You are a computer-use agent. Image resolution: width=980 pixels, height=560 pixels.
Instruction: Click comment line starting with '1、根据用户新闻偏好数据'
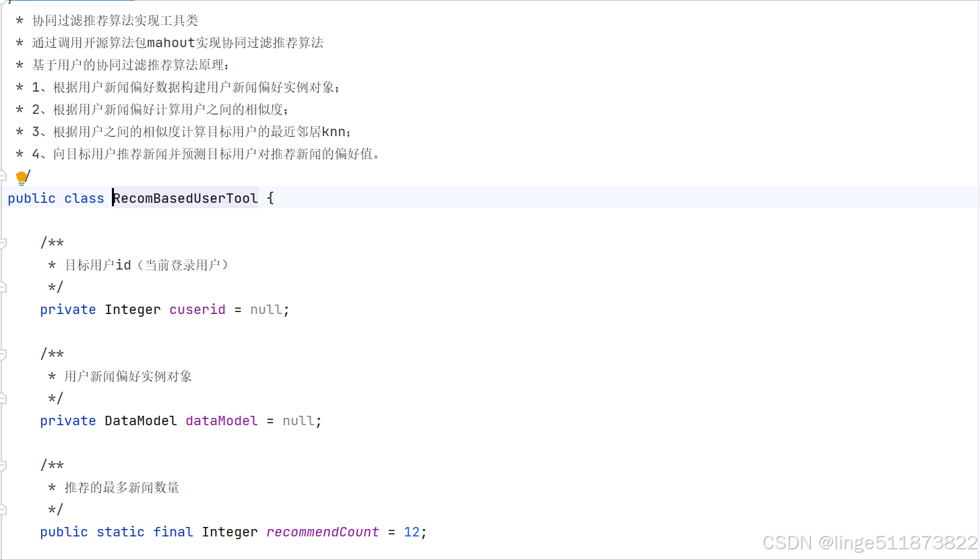point(187,88)
